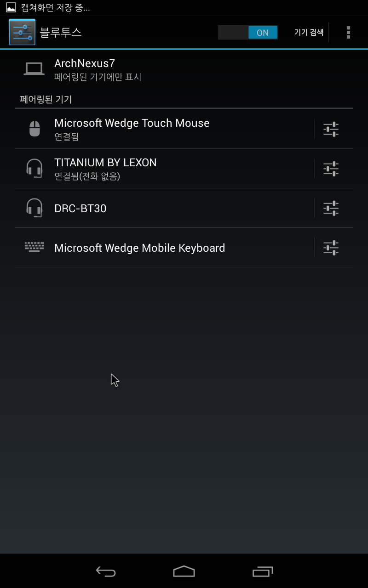Tap the keyboard icon beside Wedge Mobile Keyboard

pos(34,247)
